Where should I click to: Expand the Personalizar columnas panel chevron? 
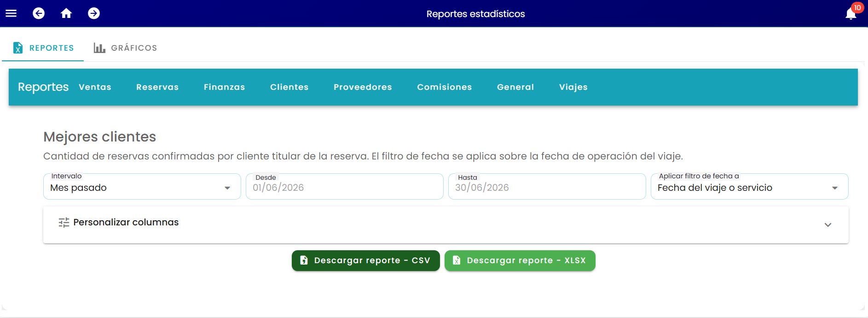tap(828, 225)
